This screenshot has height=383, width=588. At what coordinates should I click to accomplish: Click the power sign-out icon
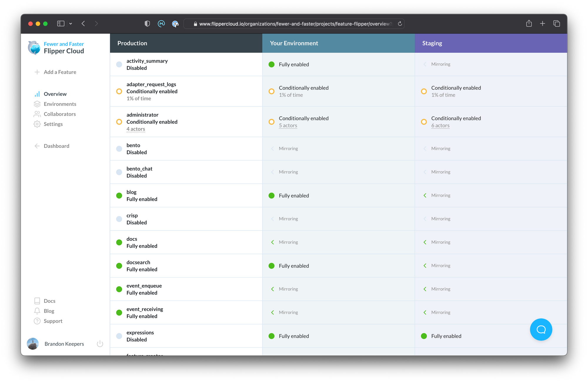click(x=100, y=344)
